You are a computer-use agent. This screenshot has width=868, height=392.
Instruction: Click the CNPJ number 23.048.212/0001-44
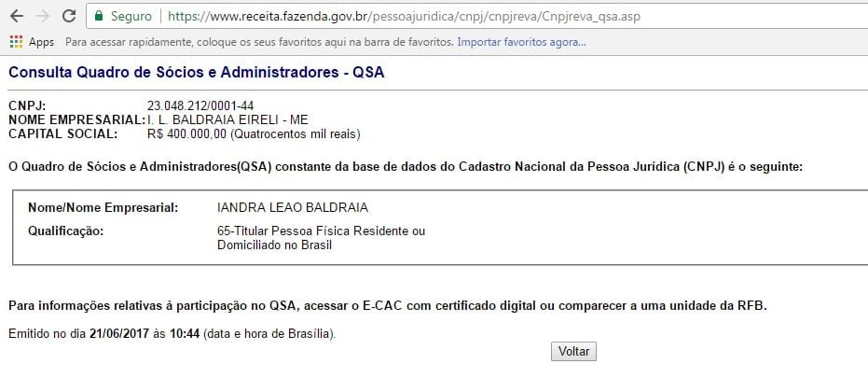(200, 105)
